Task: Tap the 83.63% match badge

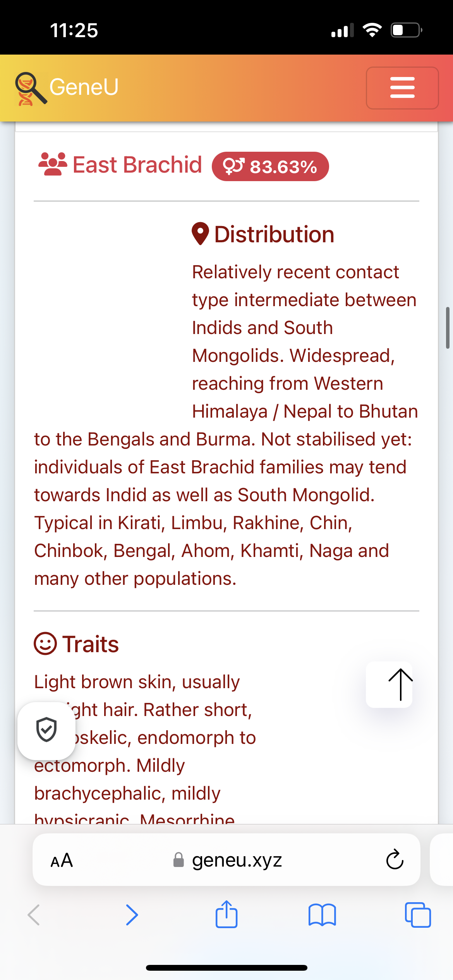Action: (270, 166)
